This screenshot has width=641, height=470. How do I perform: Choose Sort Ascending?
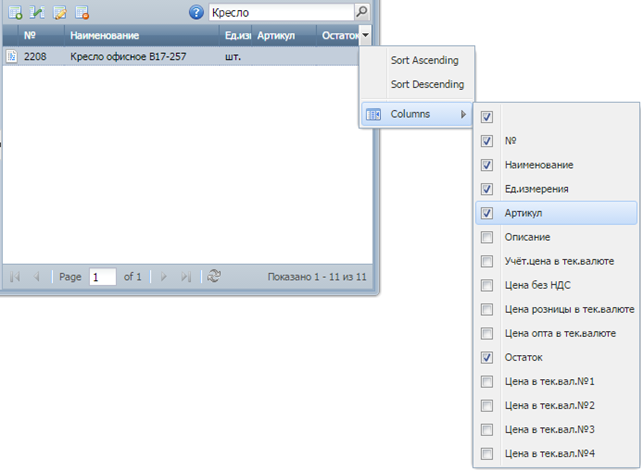[424, 60]
